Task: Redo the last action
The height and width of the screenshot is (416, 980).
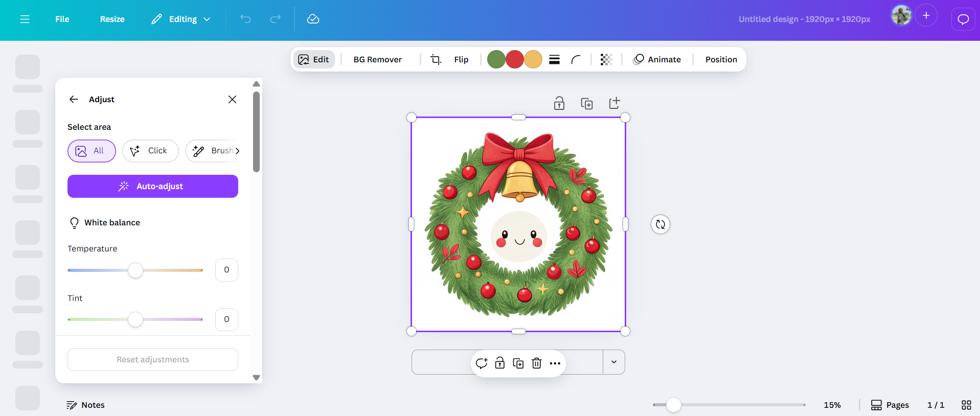Action: (x=276, y=19)
